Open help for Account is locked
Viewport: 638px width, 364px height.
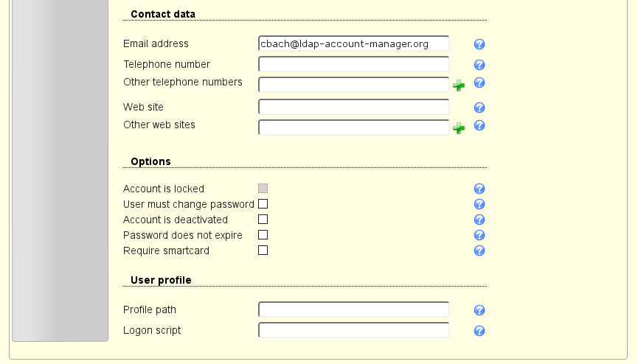pyautogui.click(x=479, y=189)
